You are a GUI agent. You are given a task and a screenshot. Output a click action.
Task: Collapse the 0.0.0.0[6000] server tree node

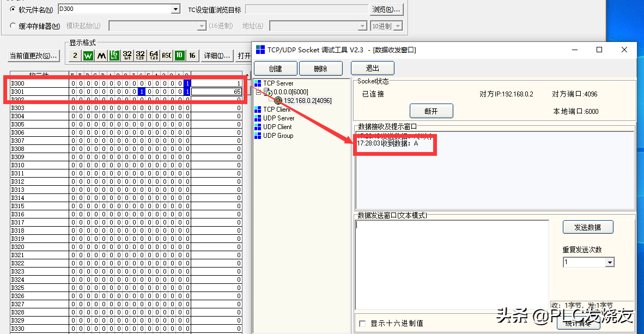[259, 92]
